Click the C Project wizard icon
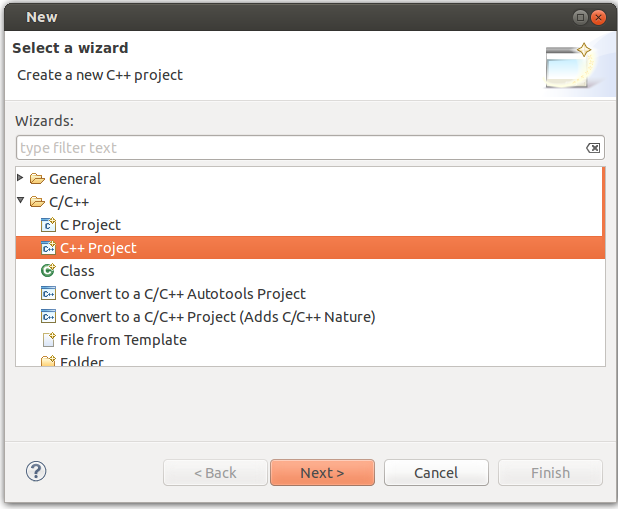 (48, 225)
